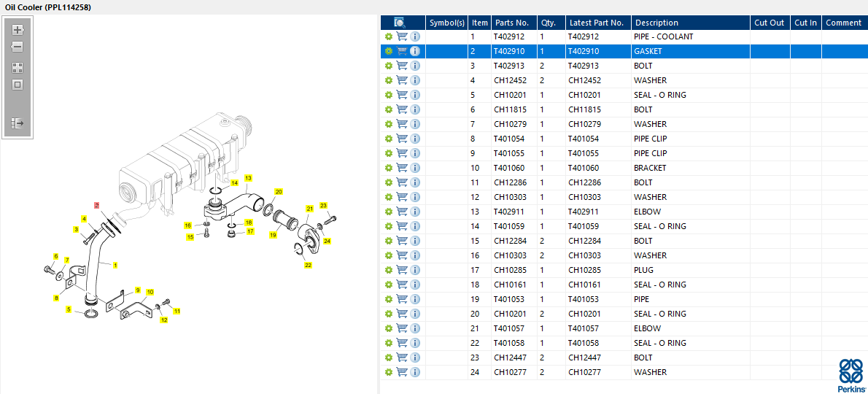Click the list export arrow icon
The height and width of the screenshot is (394, 868).
click(x=18, y=123)
